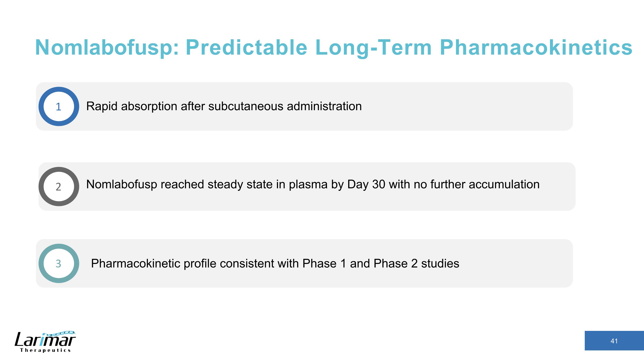Click "Long-Term" in the slide title
644x362 pixels.
click(x=373, y=47)
